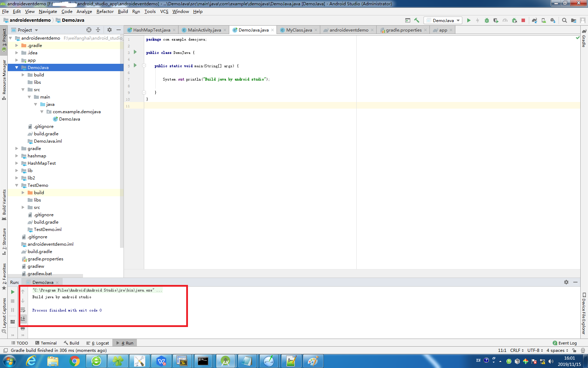Image resolution: width=588 pixels, height=368 pixels.
Task: Attach debugger to Android process icon
Action: click(x=514, y=20)
